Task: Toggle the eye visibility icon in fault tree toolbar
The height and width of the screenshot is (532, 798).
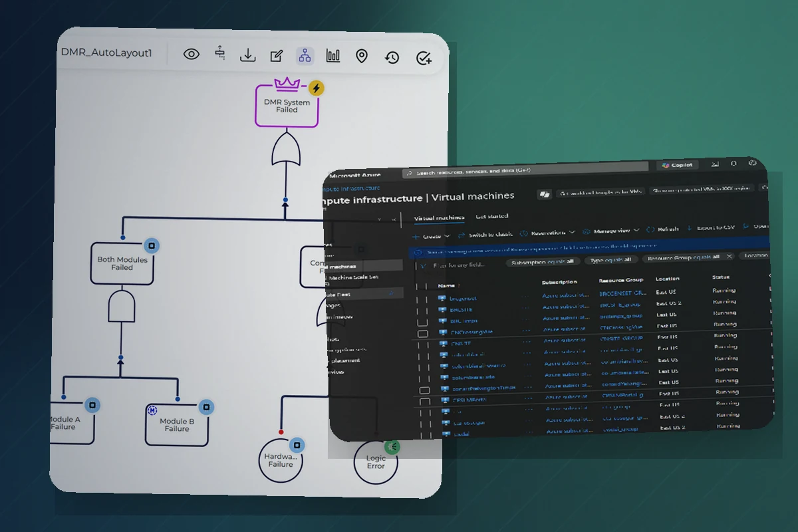Action: [192, 55]
